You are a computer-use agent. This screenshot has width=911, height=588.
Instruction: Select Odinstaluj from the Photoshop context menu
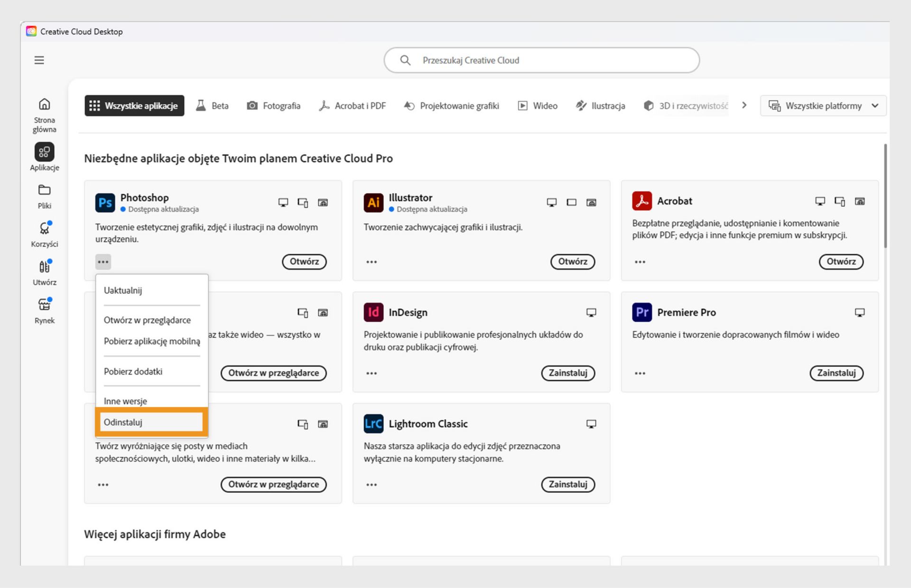tap(151, 422)
